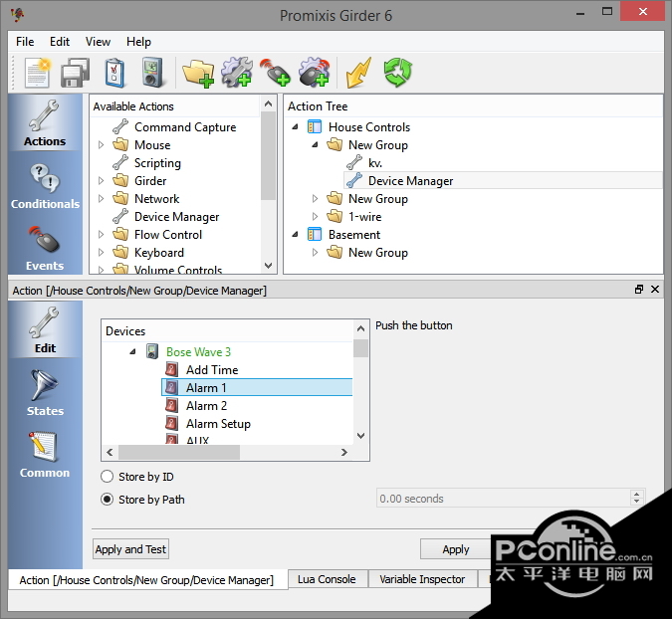Collapse the House Controls tree node
The width and height of the screenshot is (672, 619).
tap(295, 126)
